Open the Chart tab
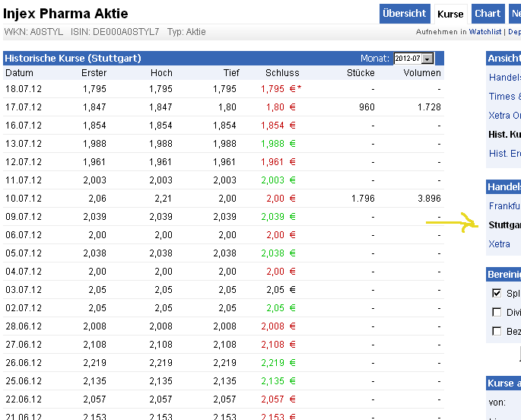 click(x=488, y=14)
